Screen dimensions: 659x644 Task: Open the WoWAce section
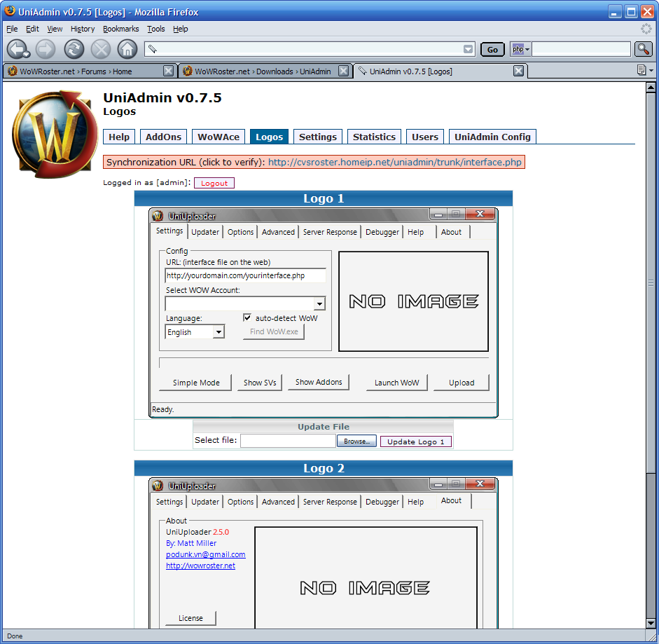218,137
